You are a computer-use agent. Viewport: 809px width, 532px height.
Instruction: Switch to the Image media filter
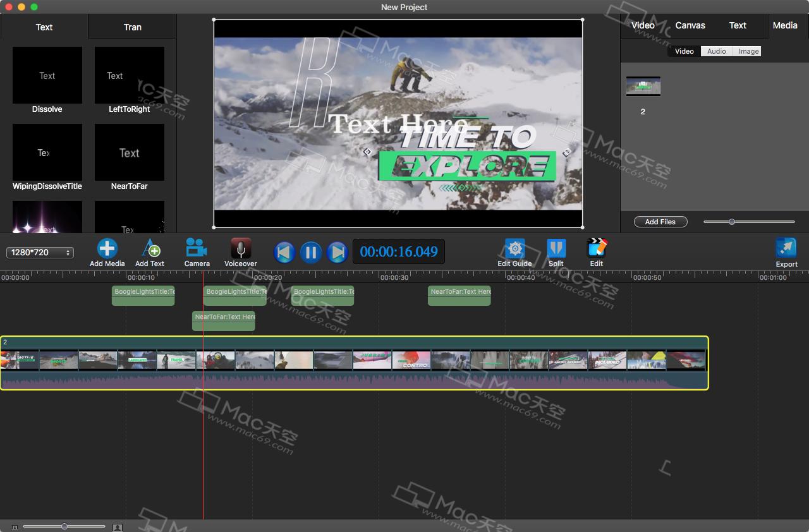747,51
